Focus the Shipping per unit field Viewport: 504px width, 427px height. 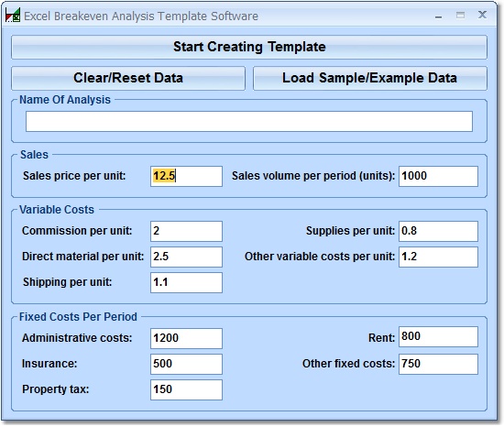(x=186, y=282)
